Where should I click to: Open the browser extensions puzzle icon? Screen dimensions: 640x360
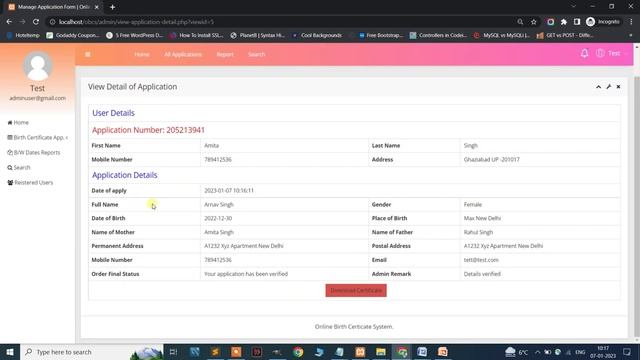564,22
